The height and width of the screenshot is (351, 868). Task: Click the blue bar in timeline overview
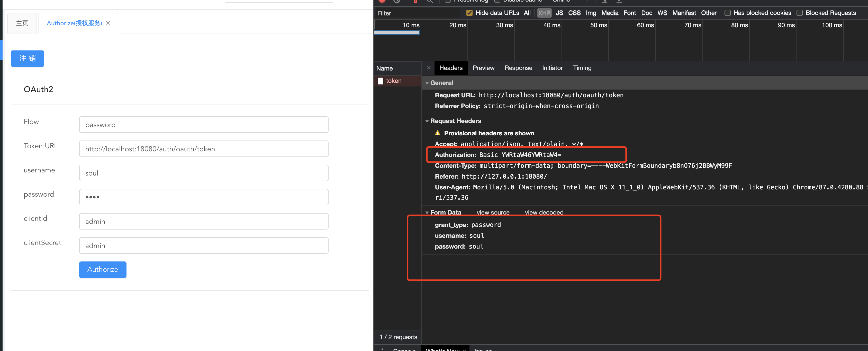397,33
